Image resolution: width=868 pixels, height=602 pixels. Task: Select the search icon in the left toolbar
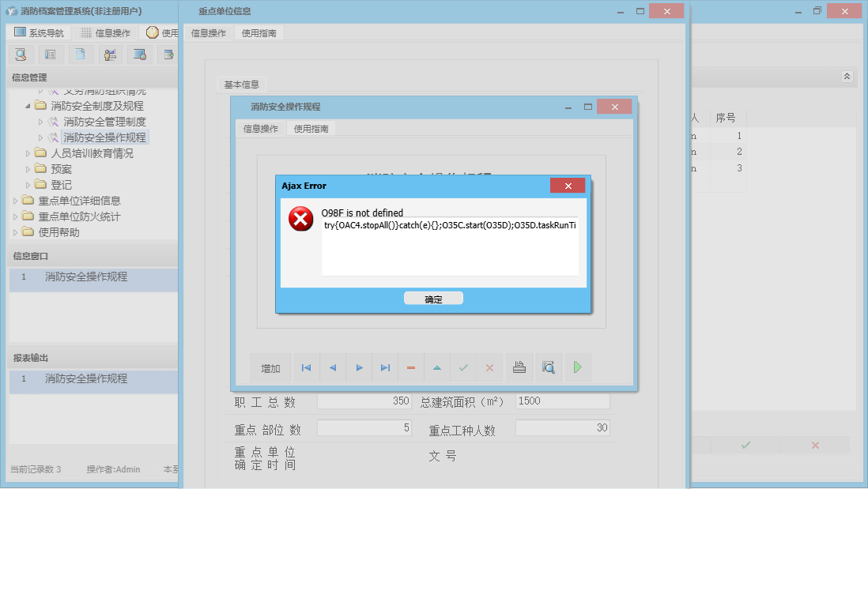tap(21, 54)
